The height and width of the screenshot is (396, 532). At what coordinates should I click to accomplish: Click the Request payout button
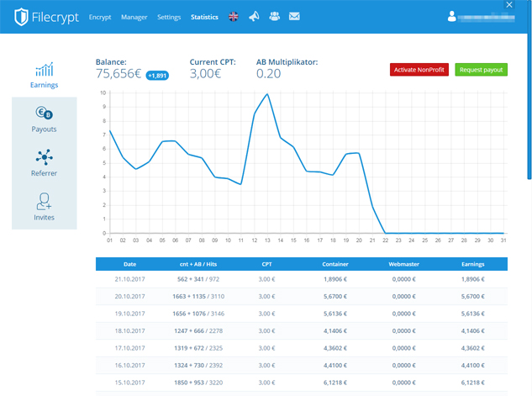tap(481, 70)
